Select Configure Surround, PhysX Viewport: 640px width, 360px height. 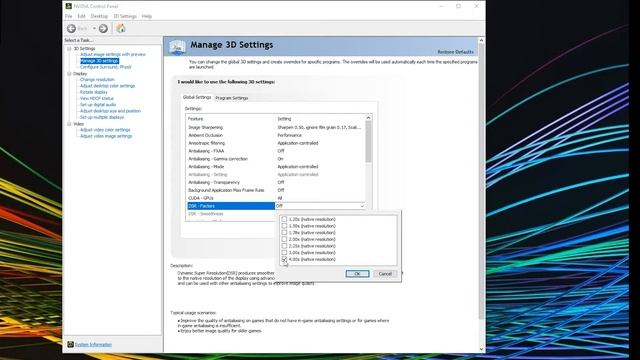(106, 67)
